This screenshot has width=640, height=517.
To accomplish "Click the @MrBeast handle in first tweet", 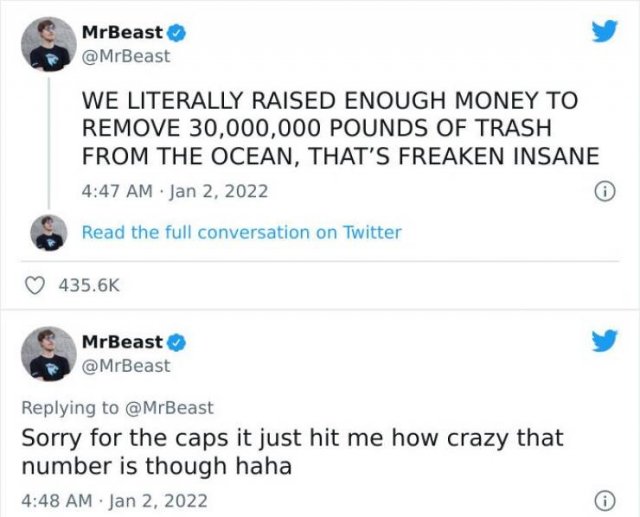I will tap(126, 56).
